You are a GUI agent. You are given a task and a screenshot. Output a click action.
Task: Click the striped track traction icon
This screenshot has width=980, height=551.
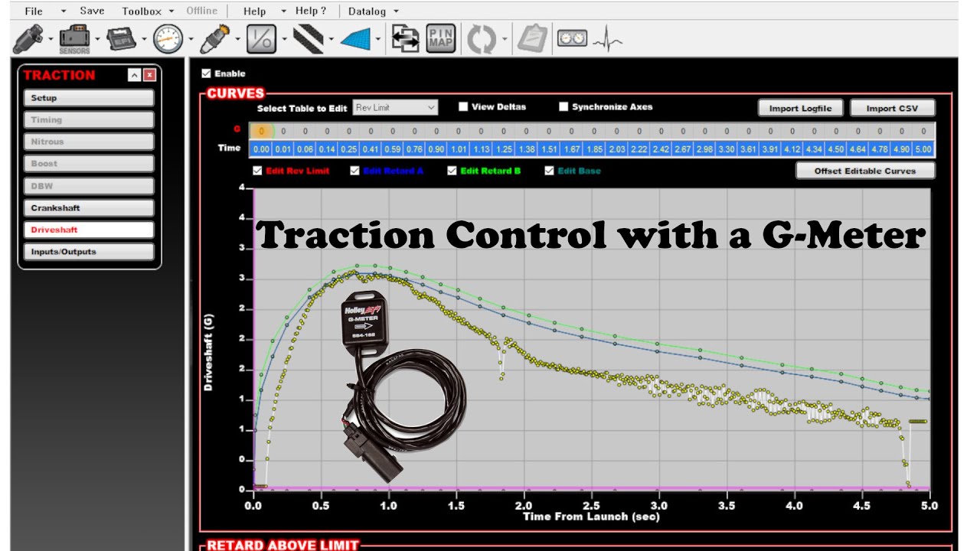[308, 38]
